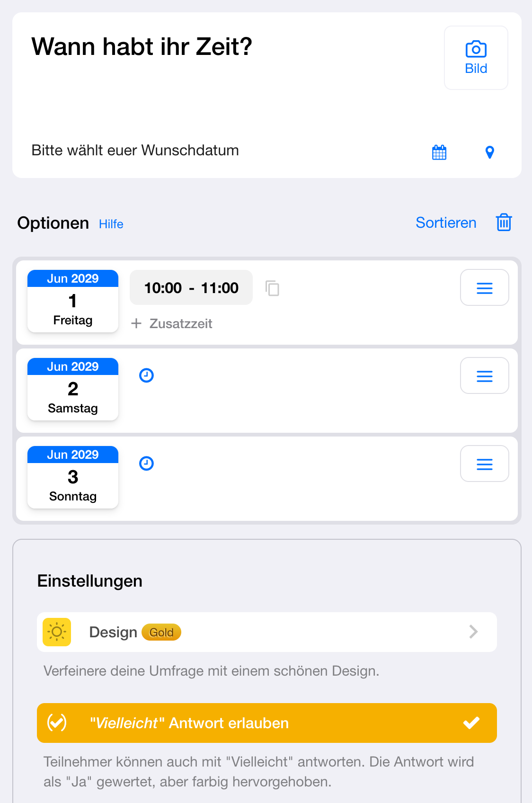The width and height of the screenshot is (532, 803).
Task: Open the Sonntag option hamburger menu
Action: 484,464
